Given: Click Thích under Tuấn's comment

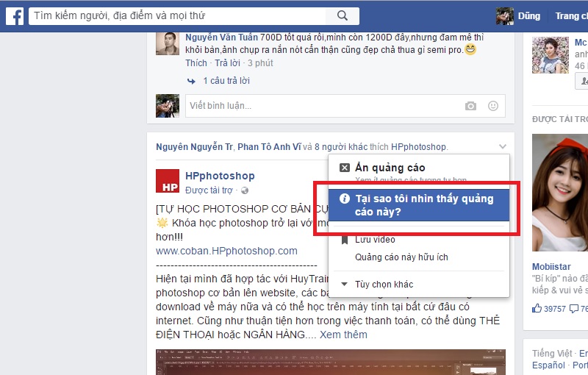Looking at the screenshot, I should 196,63.
